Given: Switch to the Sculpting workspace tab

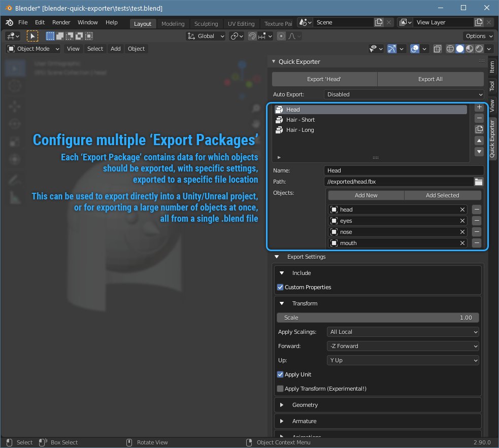Looking at the screenshot, I should 206,24.
